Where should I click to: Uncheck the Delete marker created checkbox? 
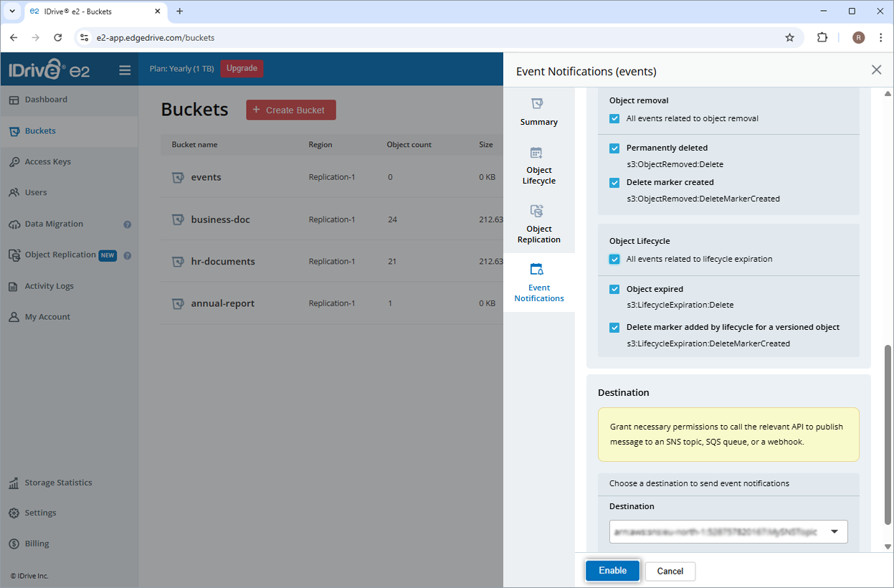click(614, 182)
